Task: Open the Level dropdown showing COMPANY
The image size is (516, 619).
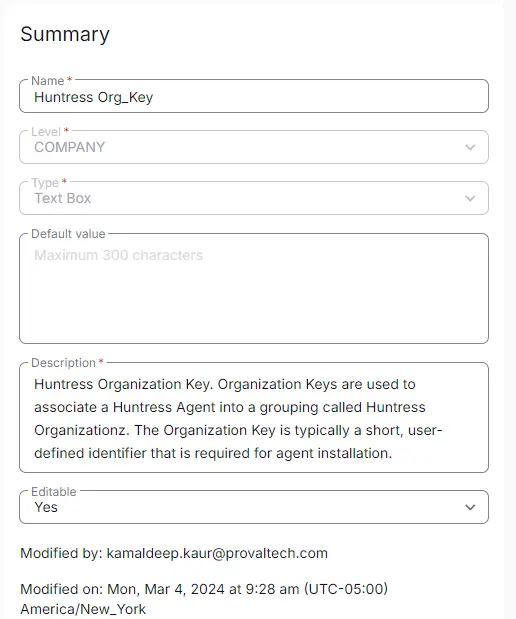Action: (x=254, y=147)
